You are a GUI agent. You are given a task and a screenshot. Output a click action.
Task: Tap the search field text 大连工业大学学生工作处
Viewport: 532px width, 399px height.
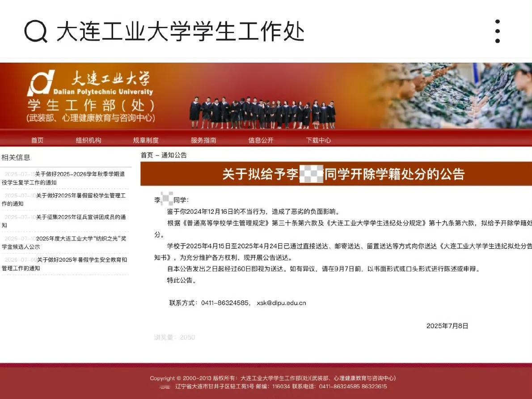tap(180, 31)
